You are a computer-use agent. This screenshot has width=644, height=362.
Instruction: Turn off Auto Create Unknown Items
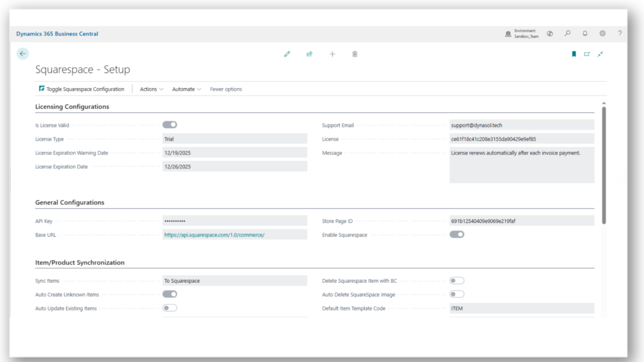pyautogui.click(x=169, y=293)
